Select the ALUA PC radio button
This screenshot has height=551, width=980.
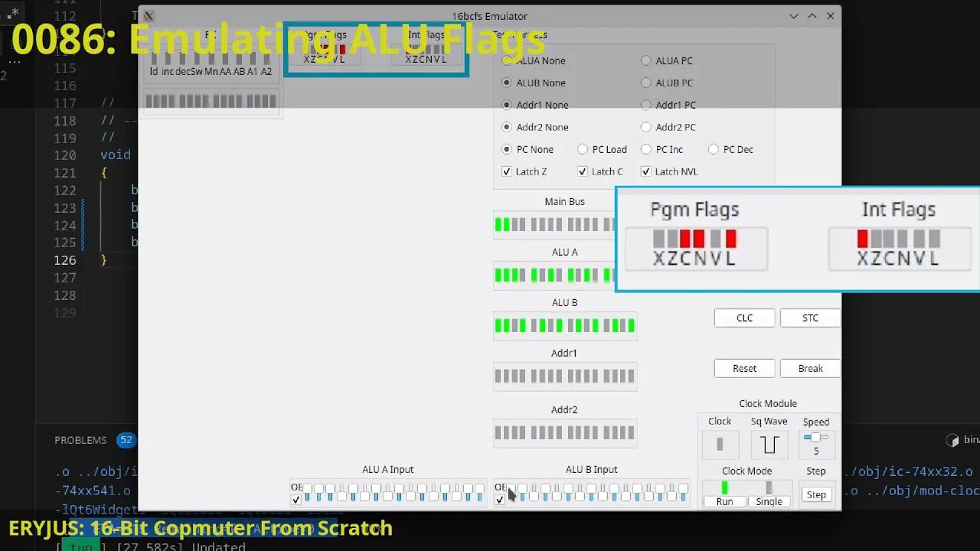(646, 60)
